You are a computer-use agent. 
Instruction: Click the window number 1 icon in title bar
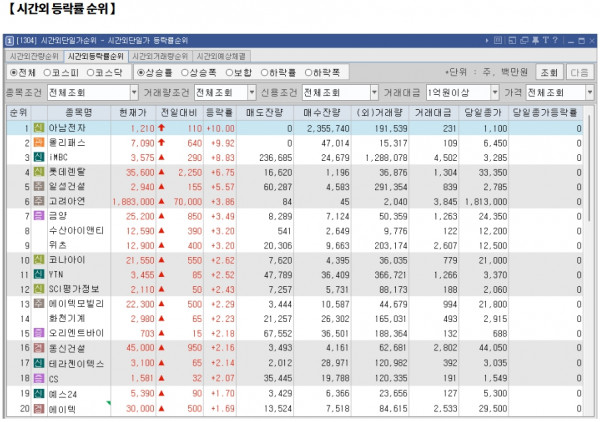[x=10, y=41]
